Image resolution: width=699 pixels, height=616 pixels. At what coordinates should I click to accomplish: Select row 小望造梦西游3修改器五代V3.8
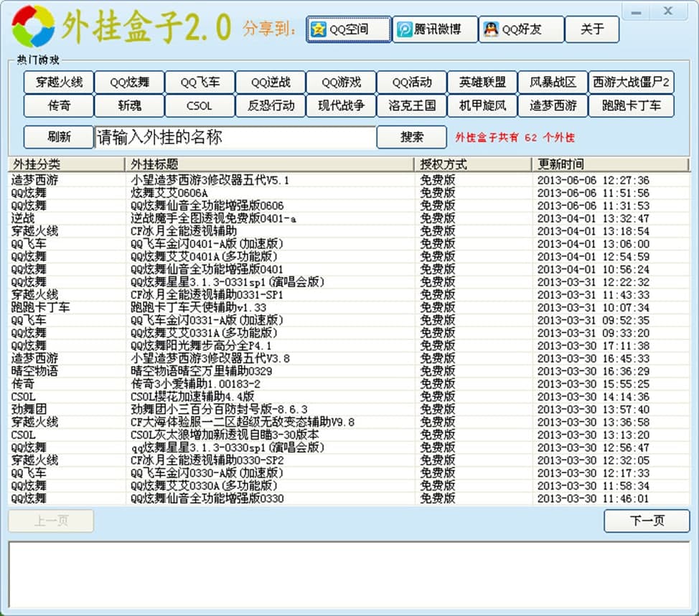pyautogui.click(x=349, y=358)
